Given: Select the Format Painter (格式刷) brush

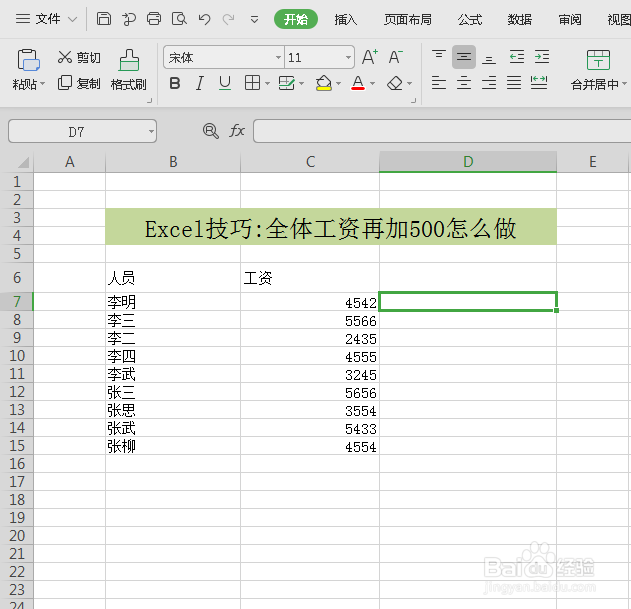Looking at the screenshot, I should pos(129,69).
